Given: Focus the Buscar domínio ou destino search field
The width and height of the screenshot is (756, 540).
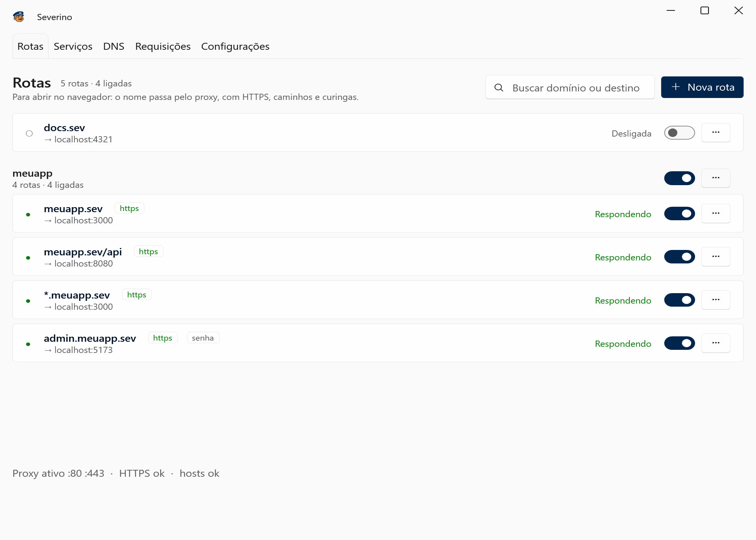Looking at the screenshot, I should 570,87.
